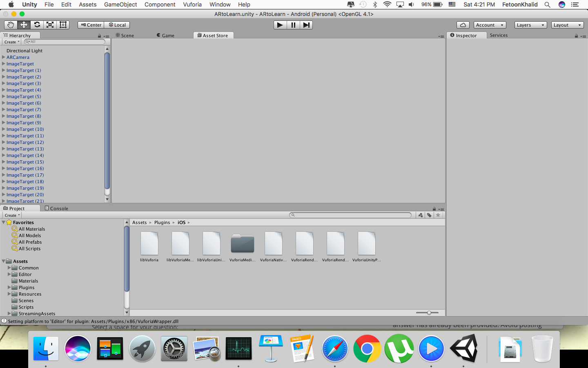Select the Asset Store tab
This screenshot has height=368, width=588.
213,36
